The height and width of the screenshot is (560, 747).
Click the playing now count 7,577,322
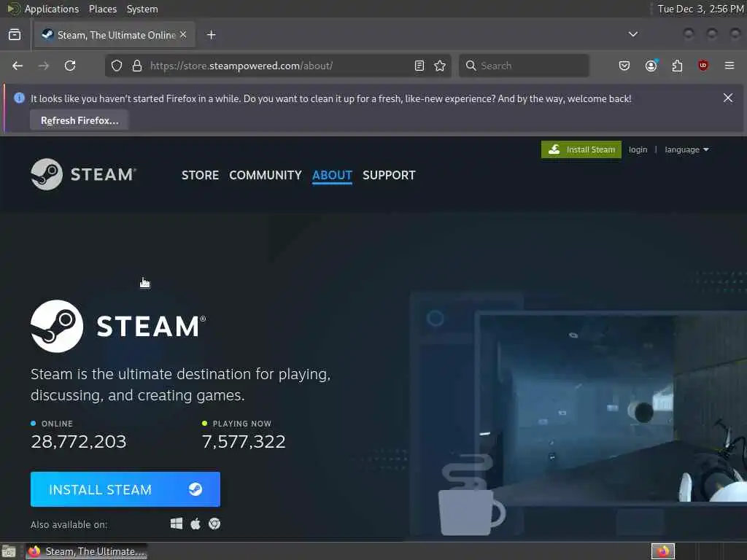coord(244,441)
